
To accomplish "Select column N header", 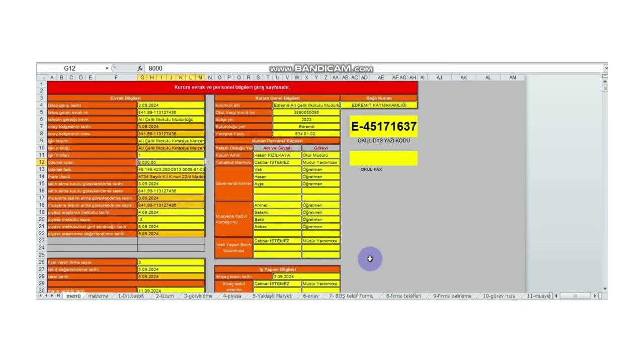I will pyautogui.click(x=210, y=78).
